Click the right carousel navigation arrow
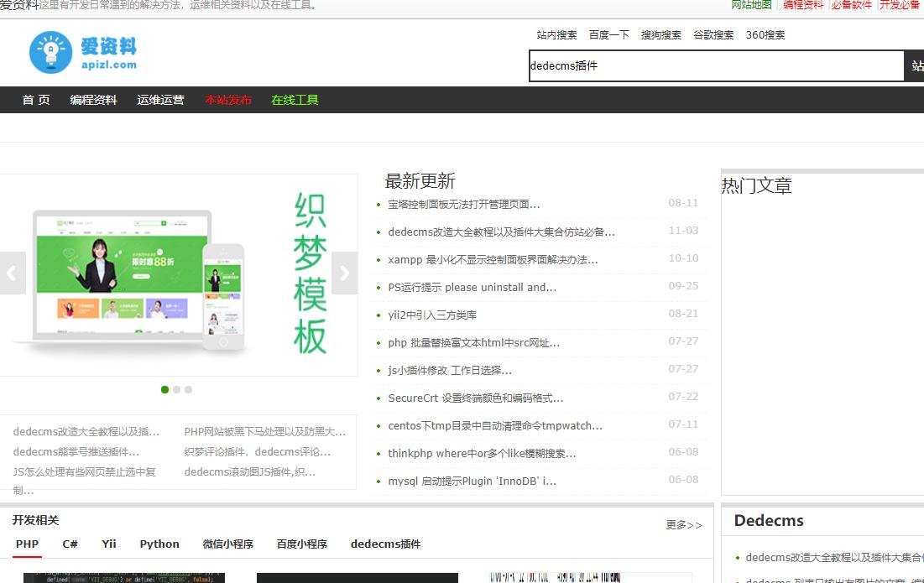This screenshot has width=924, height=583. 344,273
